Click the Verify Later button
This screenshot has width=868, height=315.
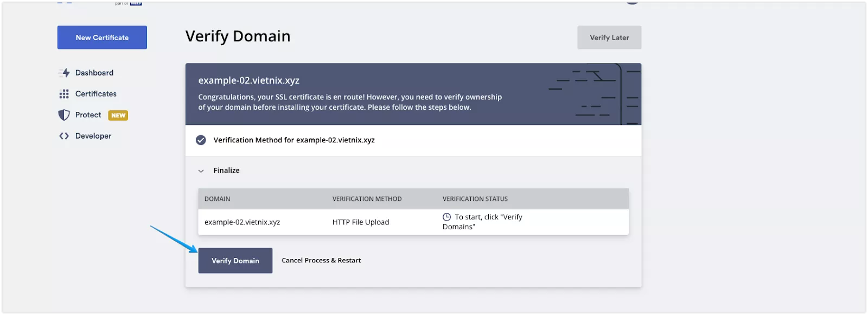pos(609,37)
